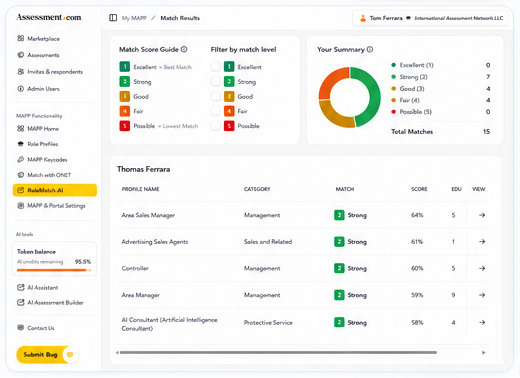
Task: Open the Tom Ferrara account menu
Action: (x=430, y=18)
